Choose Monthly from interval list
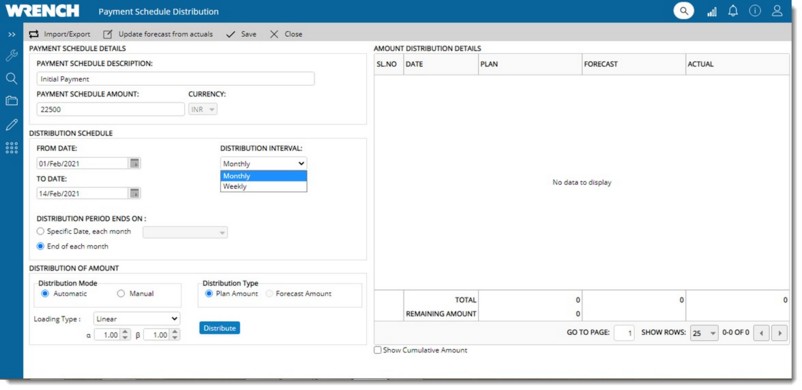This screenshot has width=802, height=390. point(263,176)
